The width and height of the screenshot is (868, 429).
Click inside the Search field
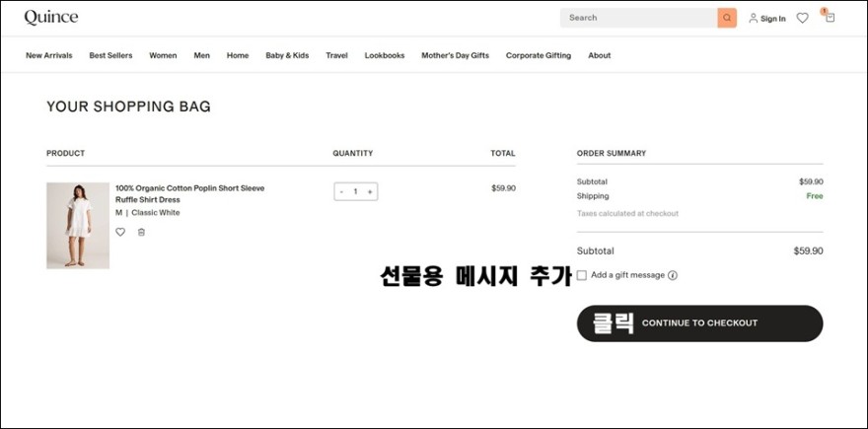click(x=639, y=18)
